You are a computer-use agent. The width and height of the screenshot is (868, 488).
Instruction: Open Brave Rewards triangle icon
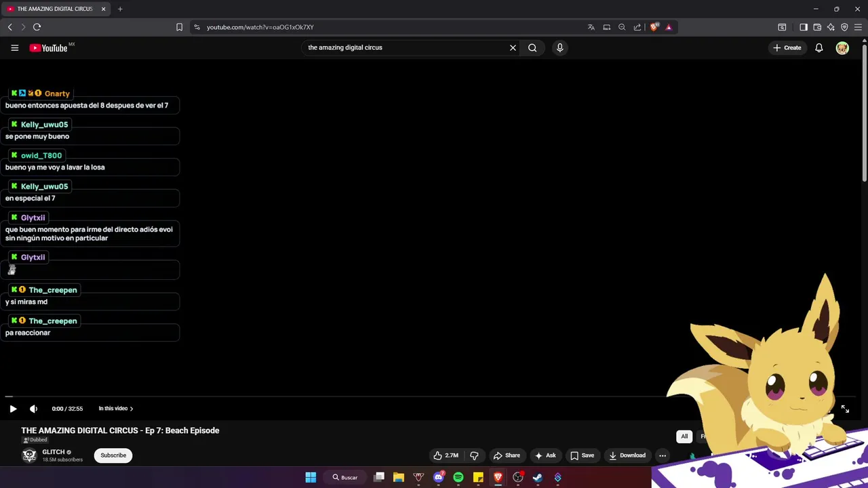click(x=669, y=27)
